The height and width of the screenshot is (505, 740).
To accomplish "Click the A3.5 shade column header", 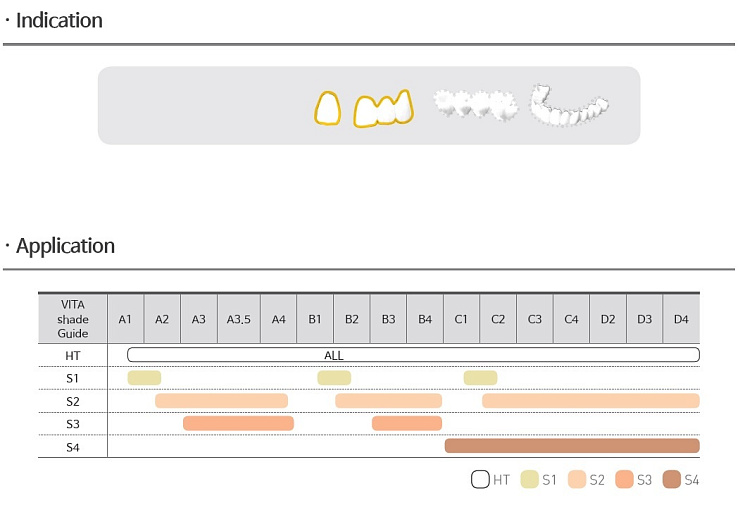I will pos(239,320).
